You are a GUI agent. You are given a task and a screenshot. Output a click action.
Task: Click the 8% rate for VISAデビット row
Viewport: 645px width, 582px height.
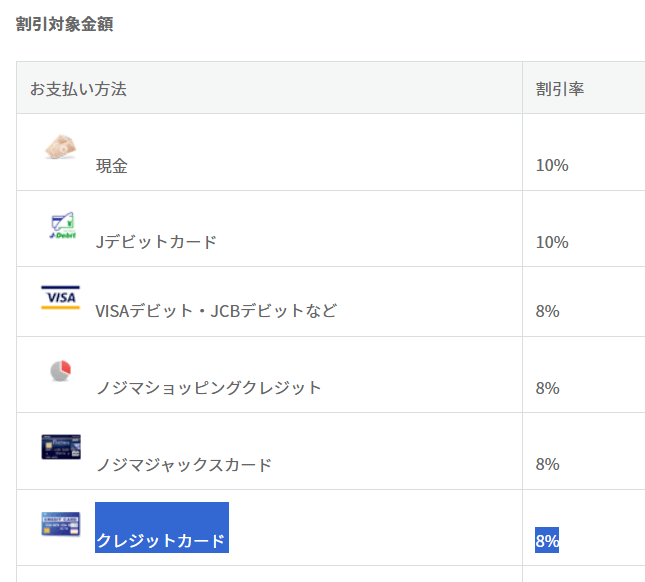[548, 311]
